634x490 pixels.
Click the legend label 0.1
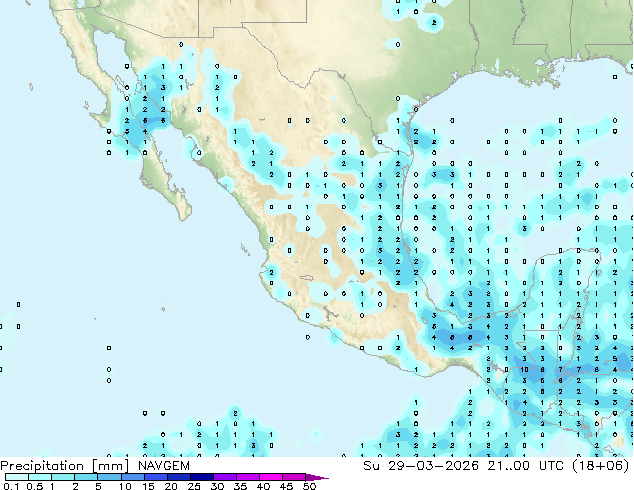(11, 486)
